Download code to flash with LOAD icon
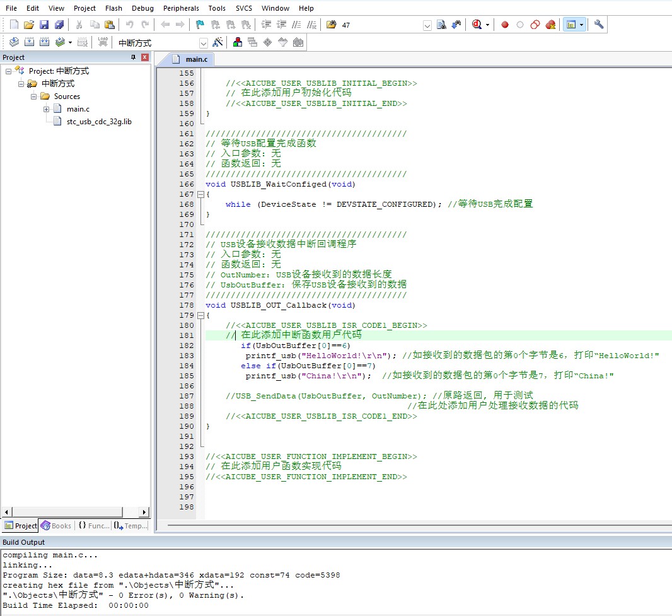The image size is (672, 616). pyautogui.click(x=103, y=42)
